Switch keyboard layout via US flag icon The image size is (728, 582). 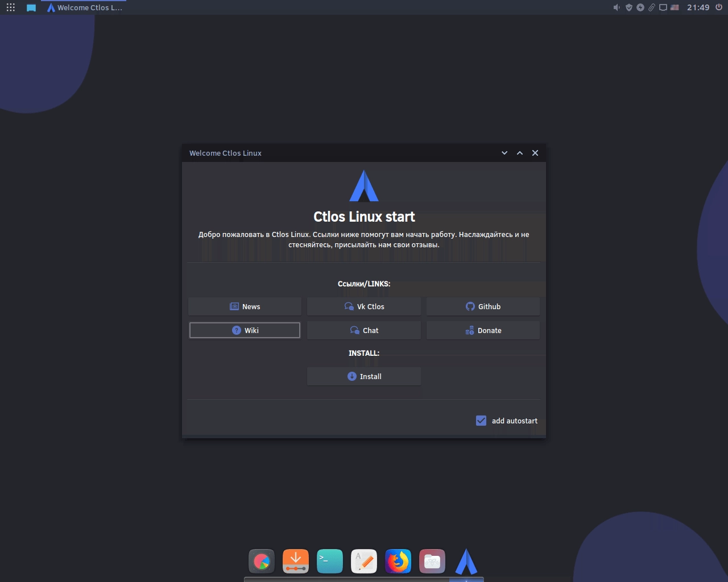pyautogui.click(x=675, y=7)
